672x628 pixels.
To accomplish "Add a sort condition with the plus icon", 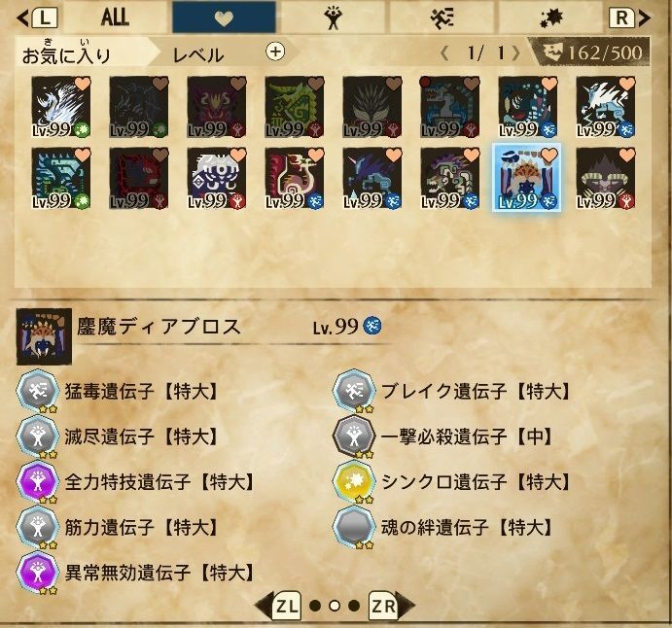I will click(x=275, y=52).
